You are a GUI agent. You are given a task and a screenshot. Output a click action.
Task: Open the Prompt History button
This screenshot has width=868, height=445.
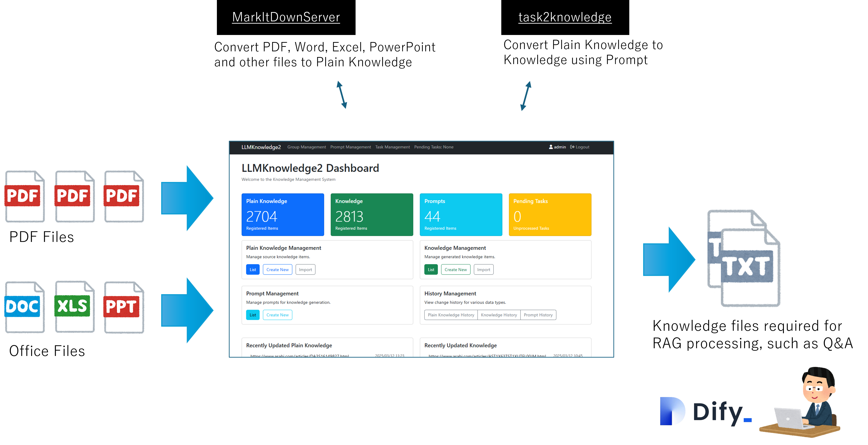coord(538,315)
